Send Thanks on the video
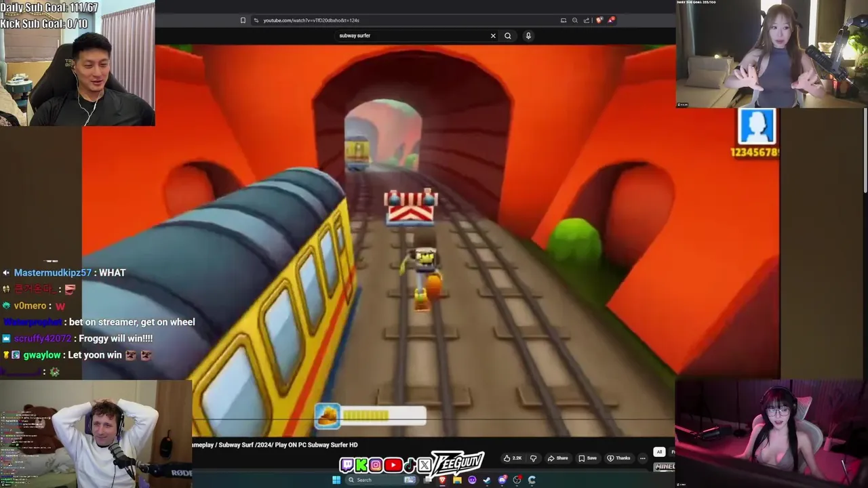 [618, 458]
